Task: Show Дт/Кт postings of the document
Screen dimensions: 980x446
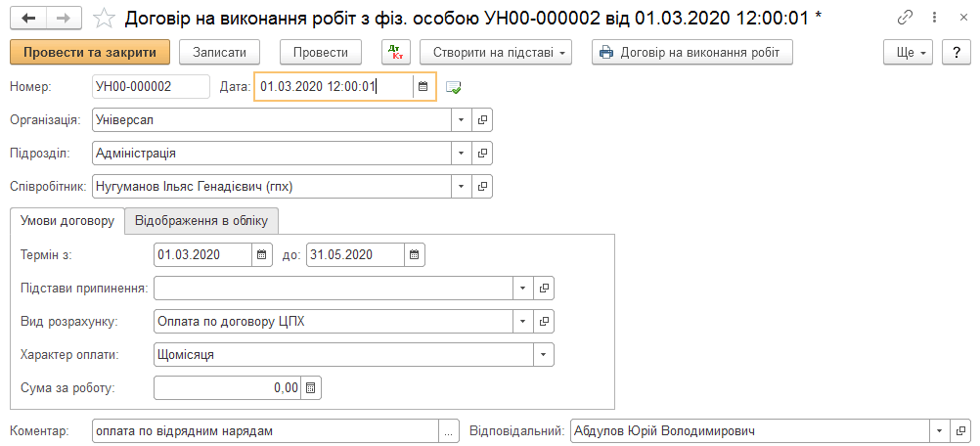Action: (396, 53)
